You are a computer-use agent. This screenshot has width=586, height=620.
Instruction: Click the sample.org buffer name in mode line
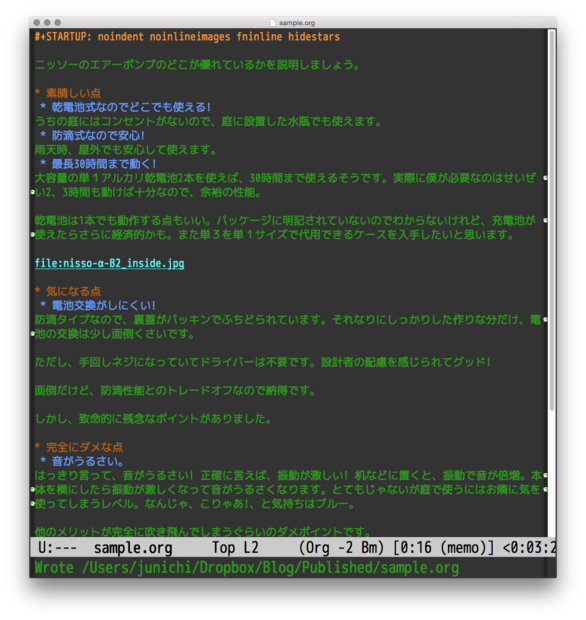coord(133,548)
